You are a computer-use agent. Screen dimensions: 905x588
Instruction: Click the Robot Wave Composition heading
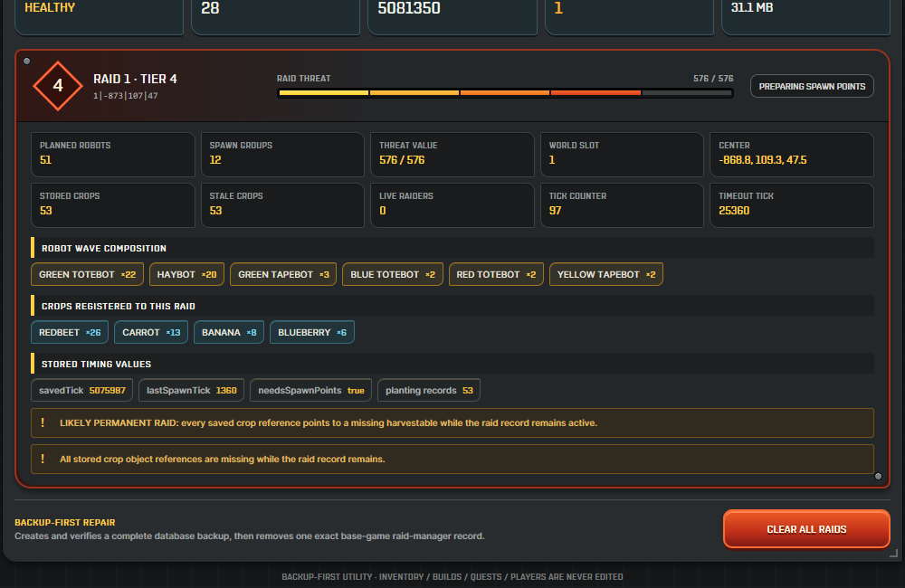click(x=104, y=248)
